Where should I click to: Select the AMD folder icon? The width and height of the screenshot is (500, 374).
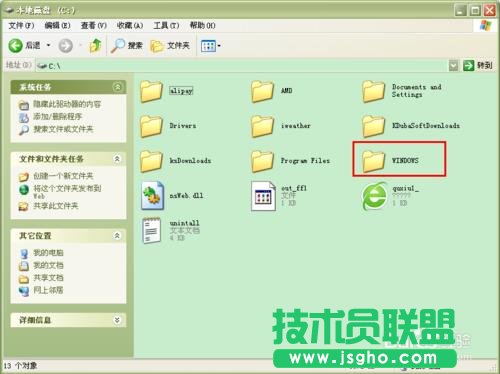pyautogui.click(x=263, y=91)
